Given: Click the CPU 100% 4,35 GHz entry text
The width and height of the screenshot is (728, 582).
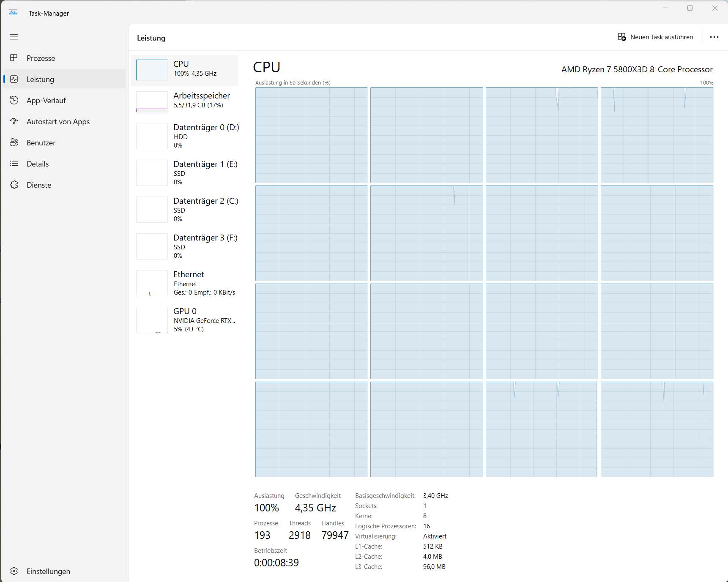Looking at the screenshot, I should (195, 74).
